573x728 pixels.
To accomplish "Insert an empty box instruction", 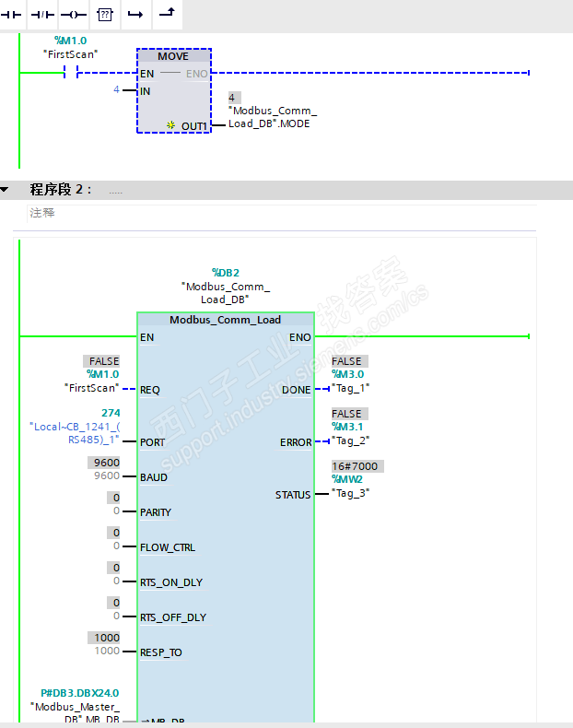I will click(x=105, y=15).
